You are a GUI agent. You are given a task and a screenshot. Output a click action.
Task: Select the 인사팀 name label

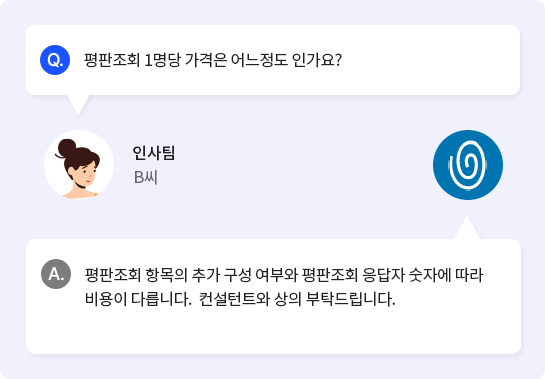tap(154, 153)
